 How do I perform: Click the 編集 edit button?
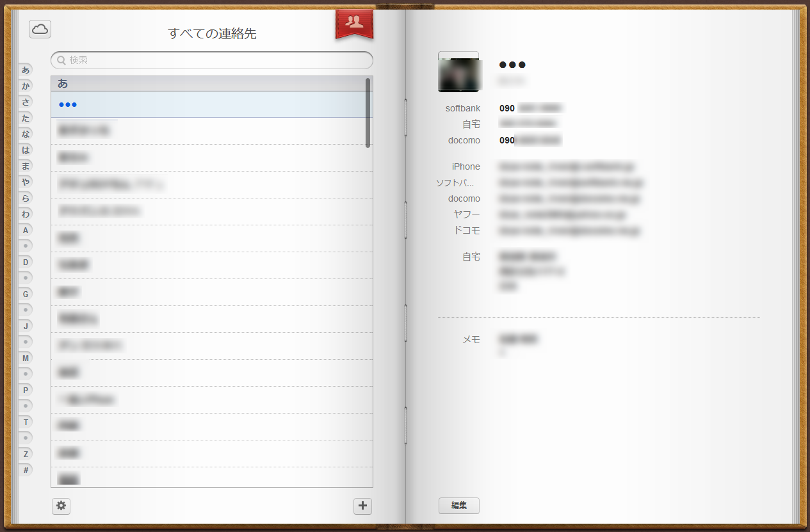click(x=458, y=505)
